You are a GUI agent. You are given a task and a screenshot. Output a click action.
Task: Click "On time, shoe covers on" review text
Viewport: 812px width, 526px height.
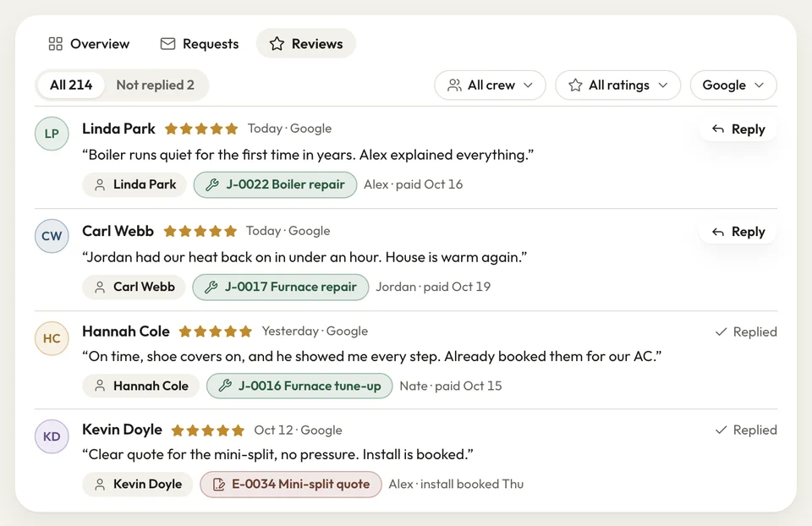(372, 356)
